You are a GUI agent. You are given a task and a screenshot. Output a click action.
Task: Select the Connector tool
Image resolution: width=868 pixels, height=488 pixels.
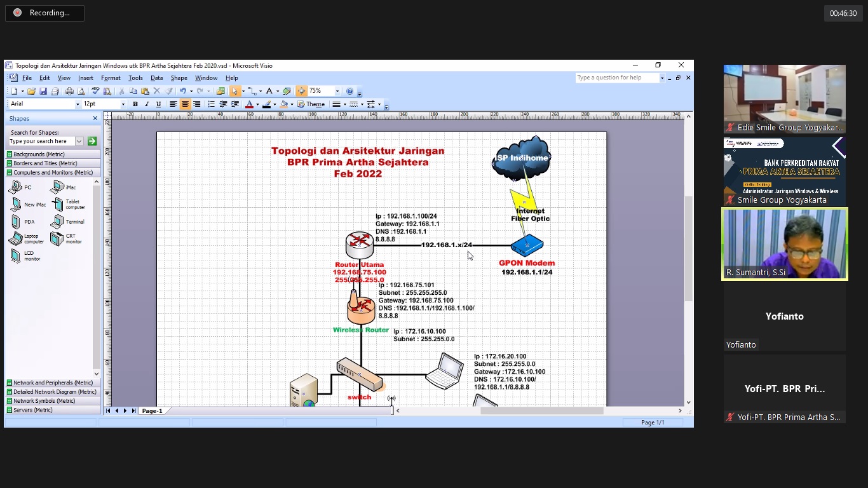(252, 91)
